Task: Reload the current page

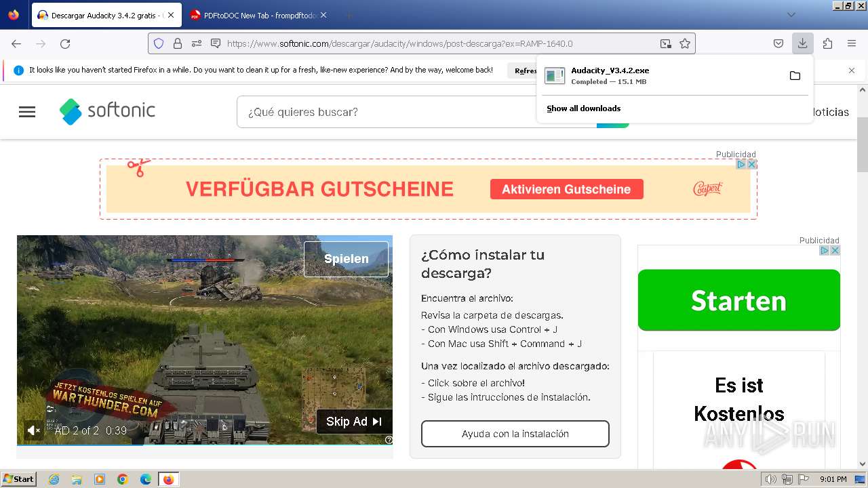Action: (65, 43)
